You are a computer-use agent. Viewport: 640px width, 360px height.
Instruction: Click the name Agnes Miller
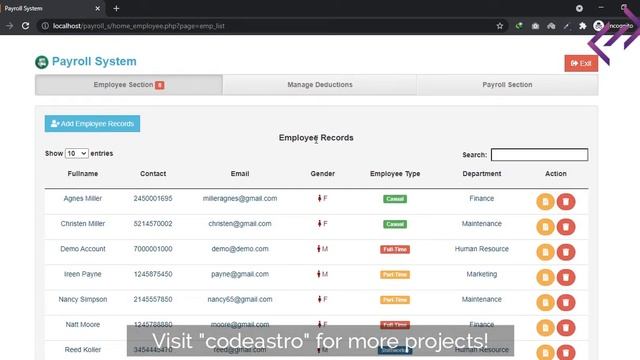[83, 198]
